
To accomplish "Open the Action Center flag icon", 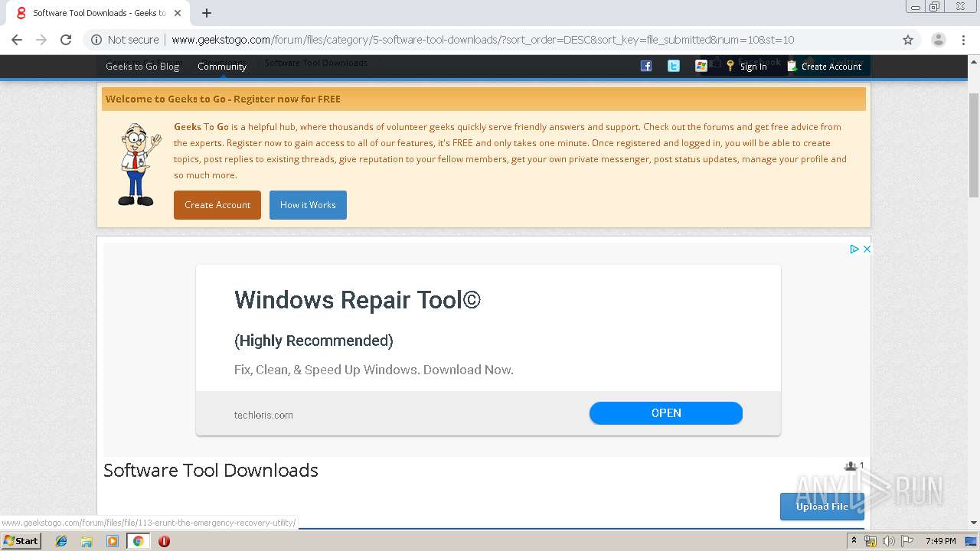I will click(906, 541).
